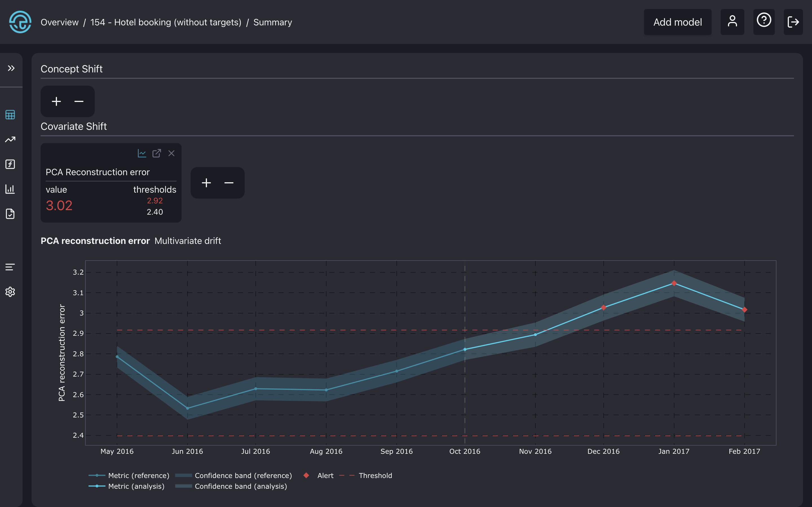
Task: Toggle the Threshold legend entry in chart
Action: (x=375, y=475)
